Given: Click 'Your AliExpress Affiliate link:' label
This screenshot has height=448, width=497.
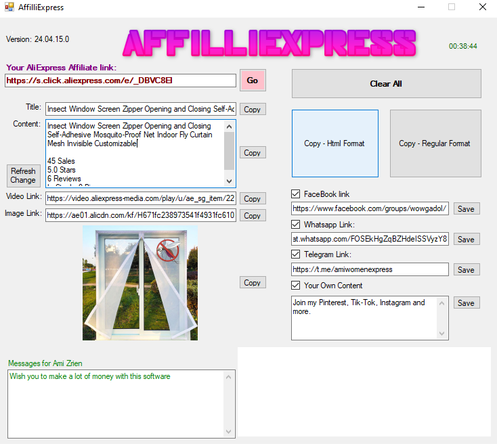Looking at the screenshot, I should click(x=62, y=68).
